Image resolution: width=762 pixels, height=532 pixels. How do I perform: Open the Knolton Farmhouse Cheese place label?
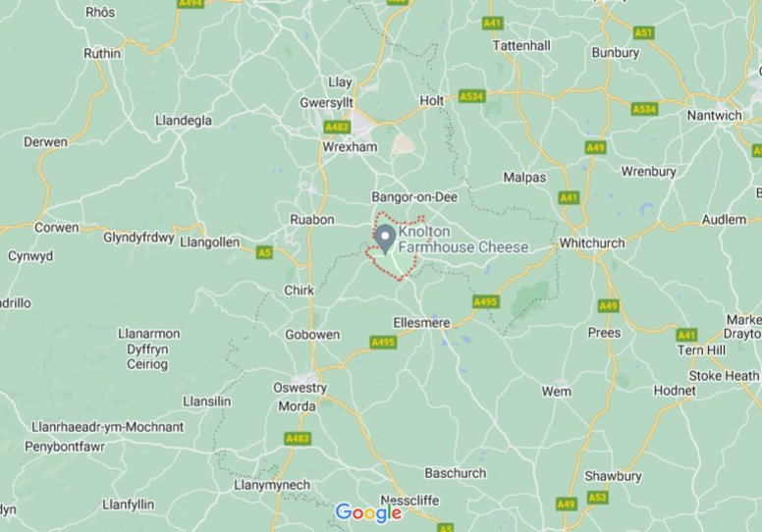(463, 239)
